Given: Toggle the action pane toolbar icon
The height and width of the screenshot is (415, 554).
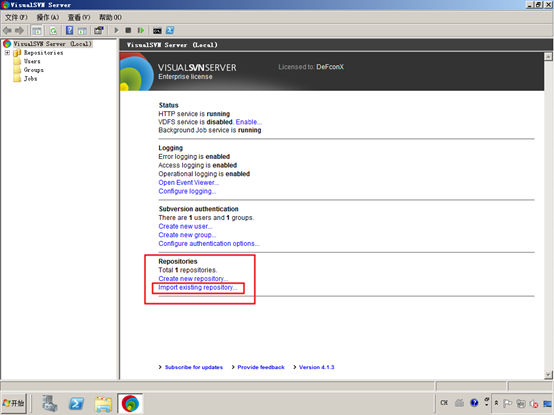Looking at the screenshot, I should [x=82, y=30].
